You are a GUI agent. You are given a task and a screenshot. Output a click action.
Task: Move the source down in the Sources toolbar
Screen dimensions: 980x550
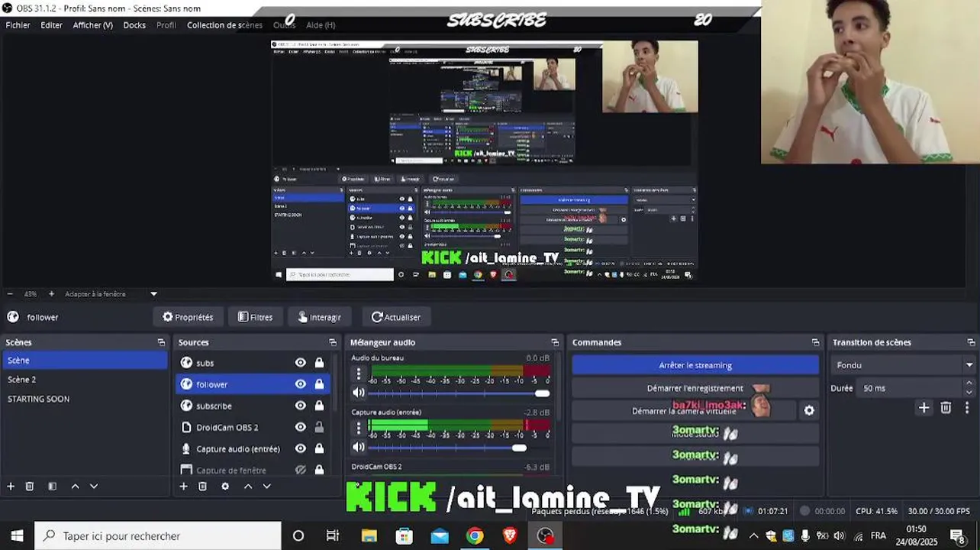[266, 486]
